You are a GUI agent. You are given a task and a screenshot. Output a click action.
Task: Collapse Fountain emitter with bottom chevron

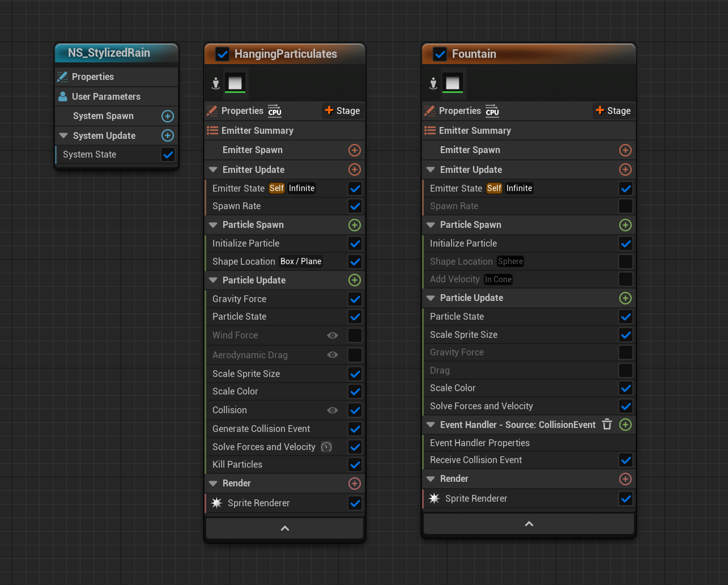(529, 524)
